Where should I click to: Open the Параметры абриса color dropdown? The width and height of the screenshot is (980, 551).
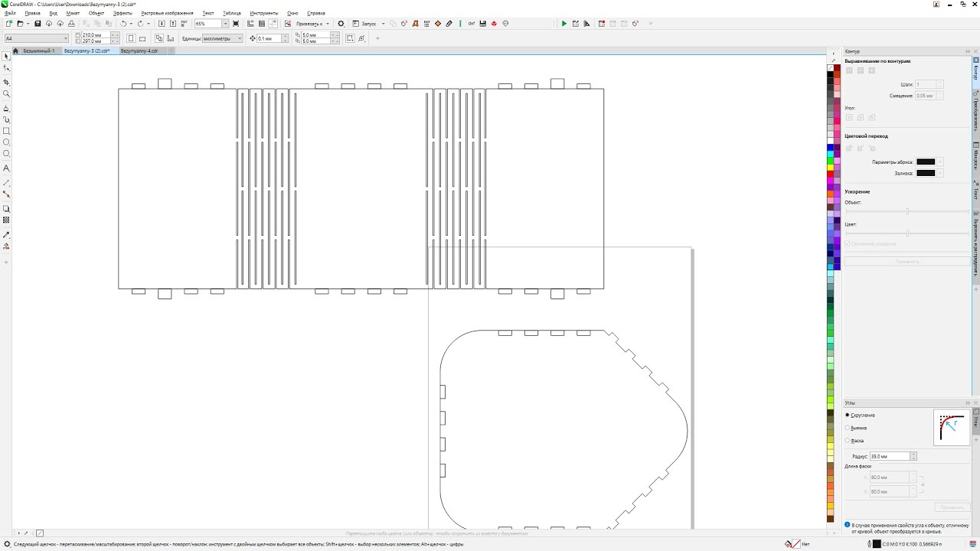pyautogui.click(x=929, y=162)
